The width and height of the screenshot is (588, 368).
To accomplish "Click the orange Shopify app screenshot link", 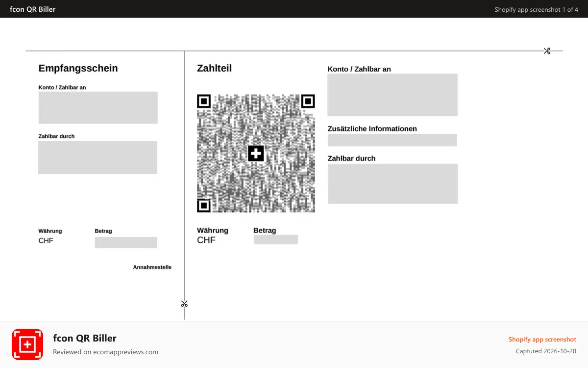I will tap(542, 339).
